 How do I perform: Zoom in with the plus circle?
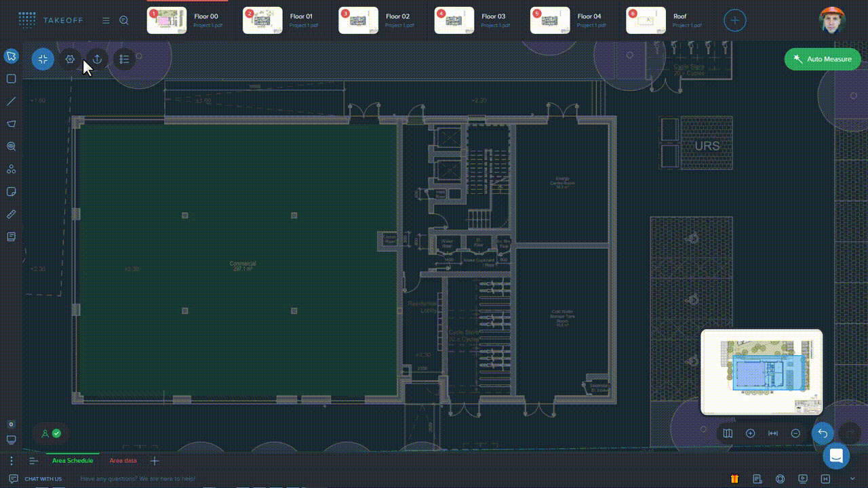pos(750,433)
